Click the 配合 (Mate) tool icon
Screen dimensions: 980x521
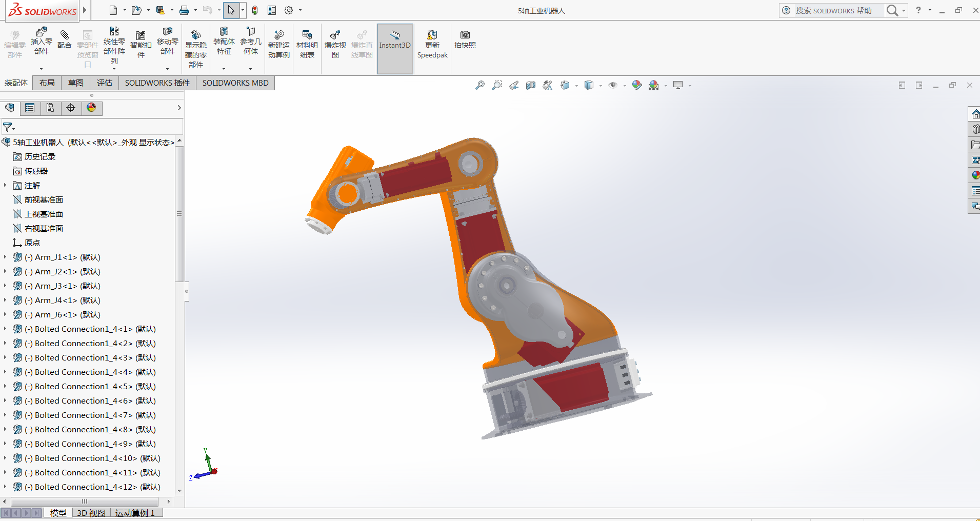(x=65, y=36)
